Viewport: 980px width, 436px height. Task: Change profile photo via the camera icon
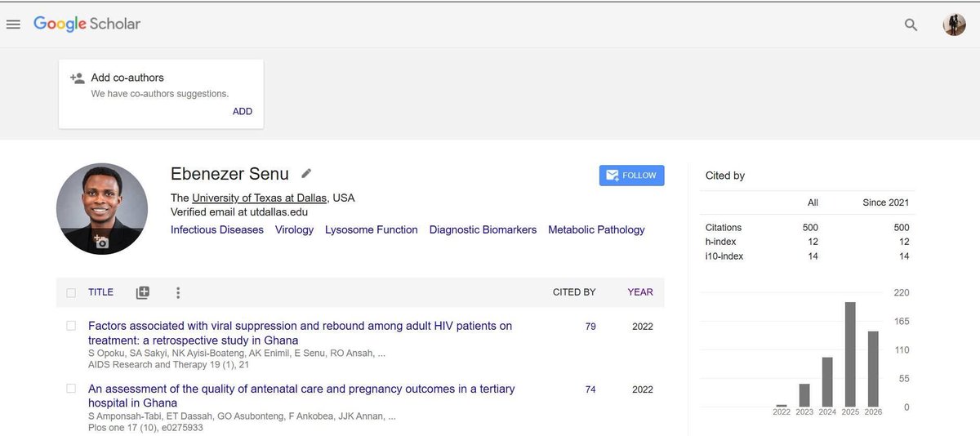click(101, 242)
